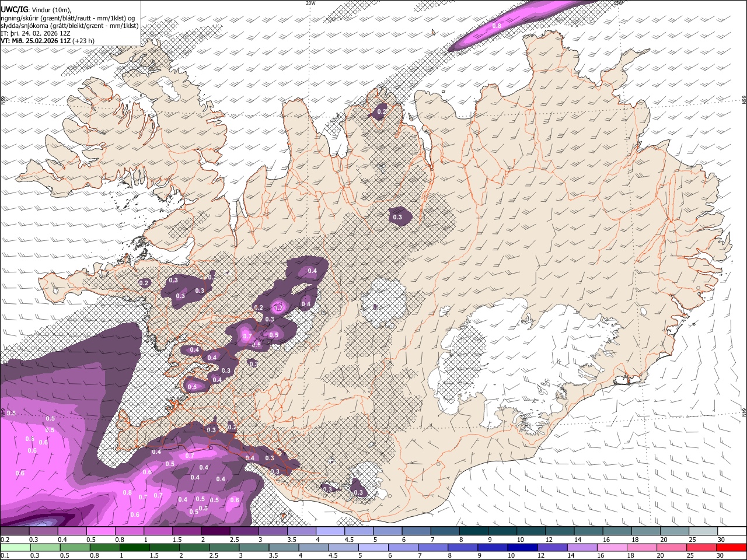Image resolution: width=747 pixels, height=560 pixels.
Task: Click the pale lavender 4–4.5 upper legend swatch
Action: [x=330, y=531]
